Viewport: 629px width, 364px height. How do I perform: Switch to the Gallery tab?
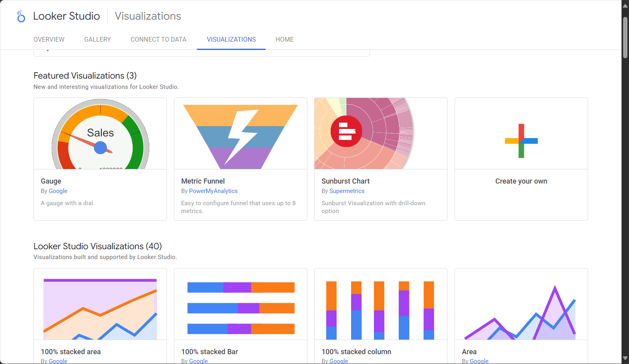pyautogui.click(x=98, y=39)
